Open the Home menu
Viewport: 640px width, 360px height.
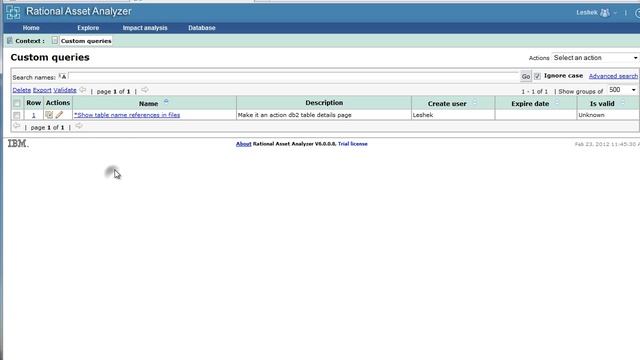pos(31,28)
